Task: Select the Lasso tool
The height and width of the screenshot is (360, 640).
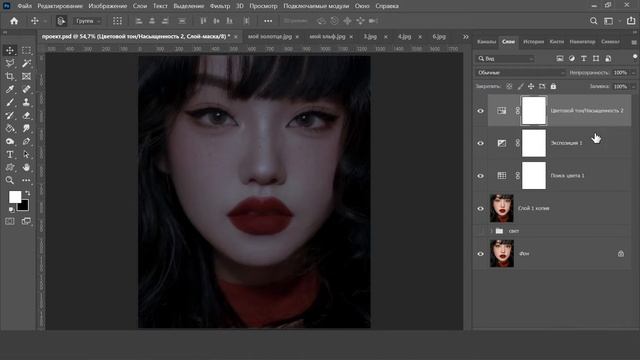Action: coord(10,63)
